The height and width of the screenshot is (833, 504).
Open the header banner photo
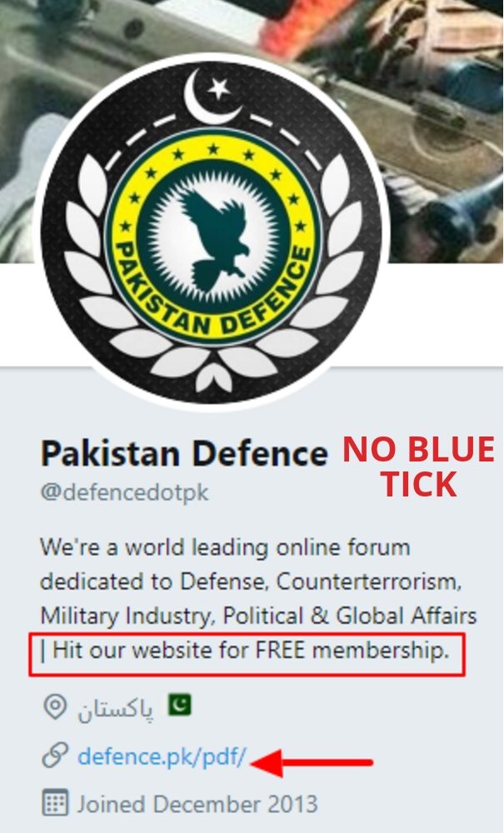pos(252,132)
